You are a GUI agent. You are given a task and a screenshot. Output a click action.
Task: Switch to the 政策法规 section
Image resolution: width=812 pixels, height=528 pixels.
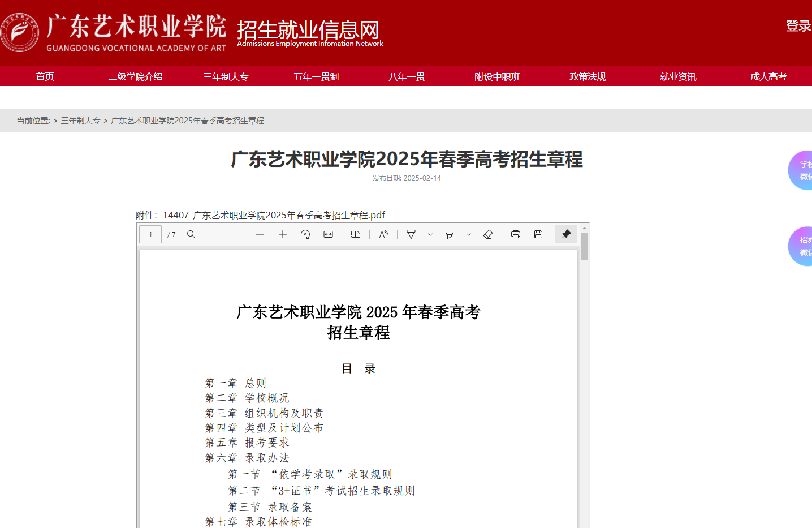(587, 76)
